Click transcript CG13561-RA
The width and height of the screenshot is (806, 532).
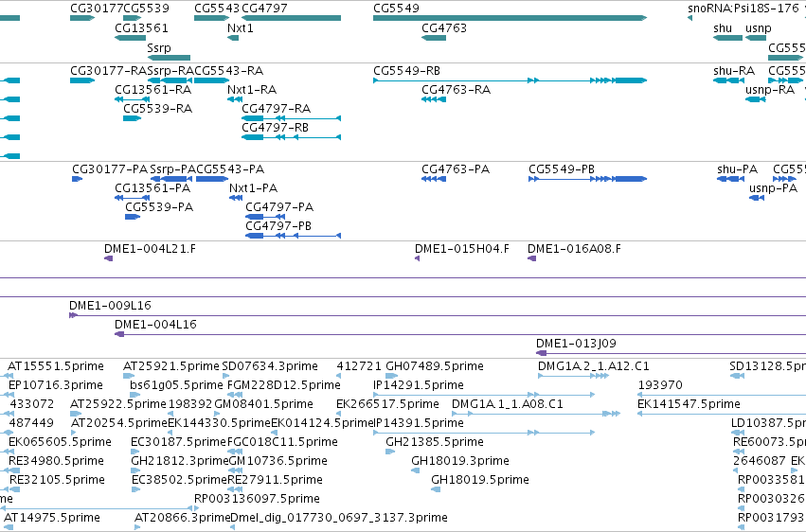click(x=132, y=99)
